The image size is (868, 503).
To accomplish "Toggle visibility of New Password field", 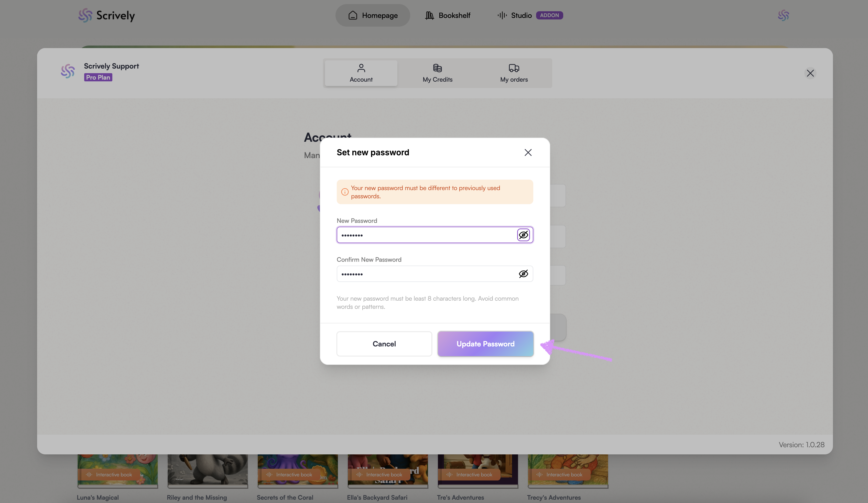I will pyautogui.click(x=523, y=235).
